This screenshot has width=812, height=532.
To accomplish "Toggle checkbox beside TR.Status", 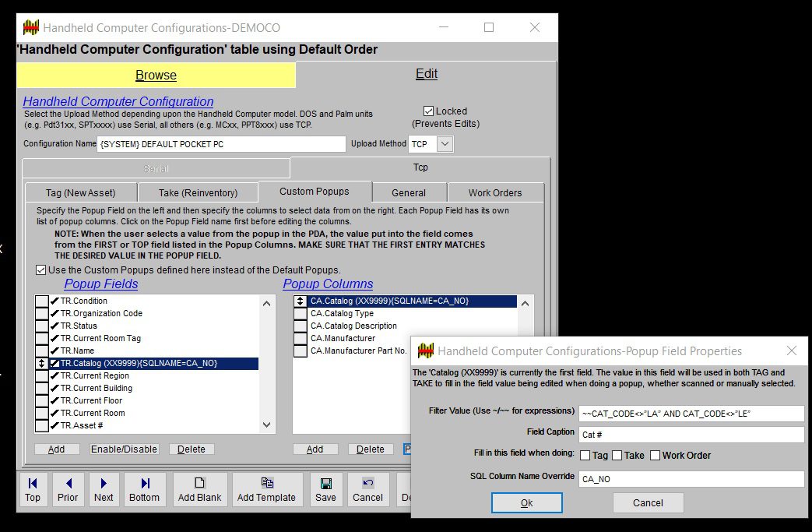I will 42,326.
